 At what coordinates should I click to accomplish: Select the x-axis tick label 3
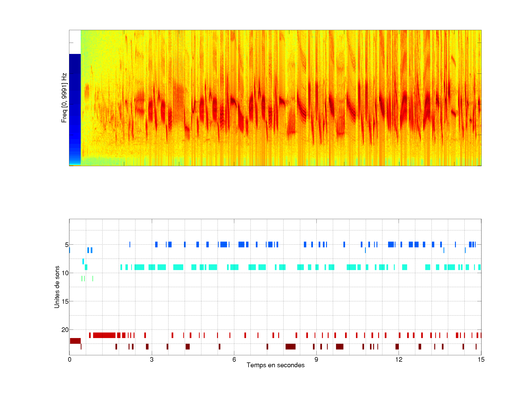[151, 359]
